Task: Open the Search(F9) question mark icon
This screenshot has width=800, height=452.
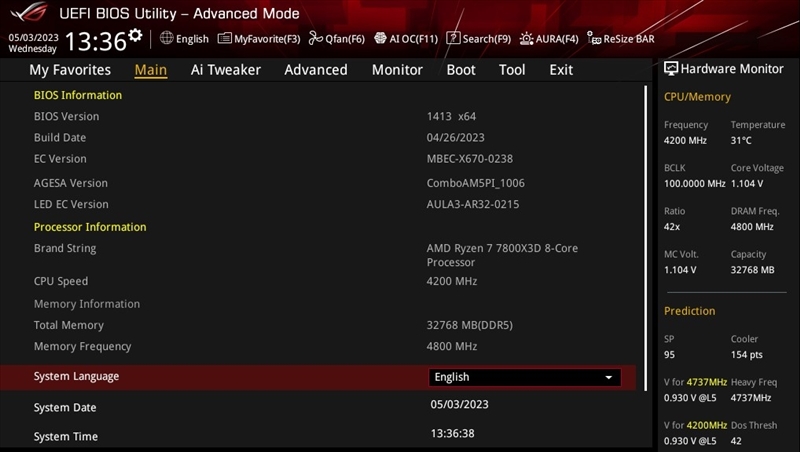Action: click(x=453, y=38)
